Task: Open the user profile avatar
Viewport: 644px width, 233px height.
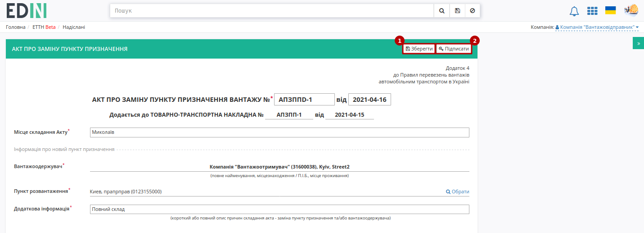Action: 631,10
